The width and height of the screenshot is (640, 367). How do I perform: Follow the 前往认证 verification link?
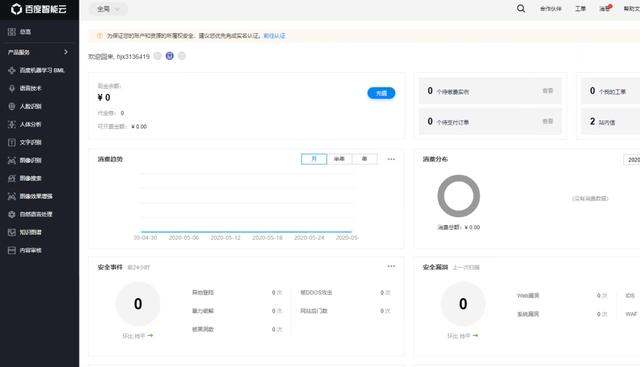click(x=274, y=36)
